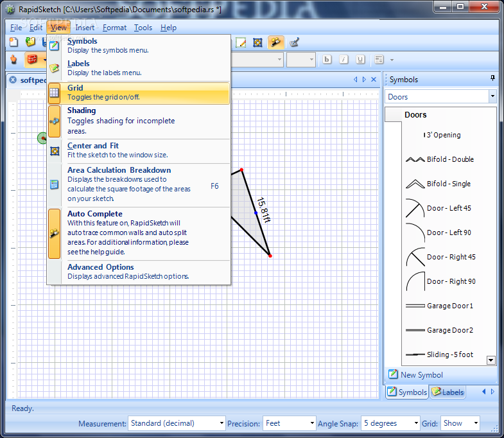Image resolution: width=504 pixels, height=438 pixels.
Task: Click the red endpoint at bottom of 15.81ft wall
Action: (270, 256)
